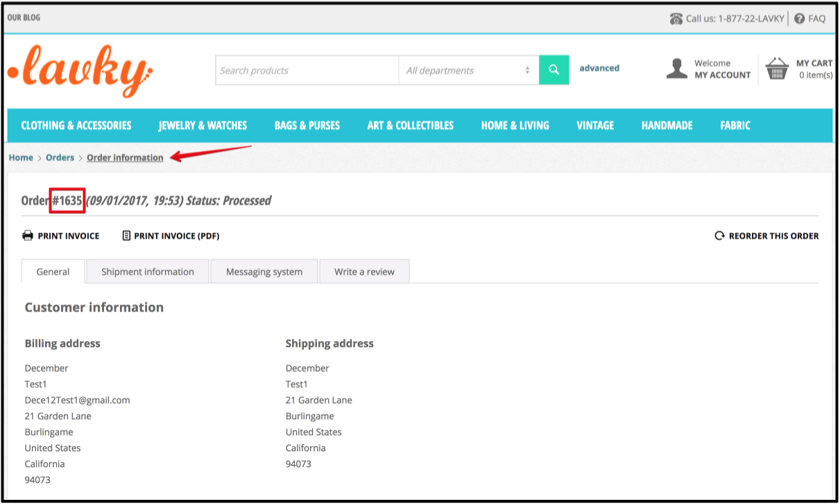Viewport: 840px width, 504px height.
Task: Switch to the Shipment information tab
Action: pos(147,271)
